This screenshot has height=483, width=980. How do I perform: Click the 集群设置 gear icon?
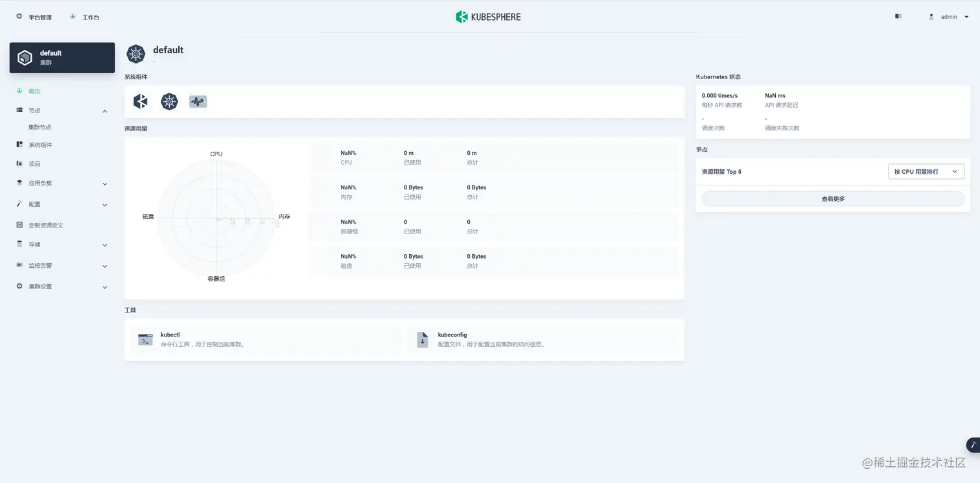pos(19,286)
